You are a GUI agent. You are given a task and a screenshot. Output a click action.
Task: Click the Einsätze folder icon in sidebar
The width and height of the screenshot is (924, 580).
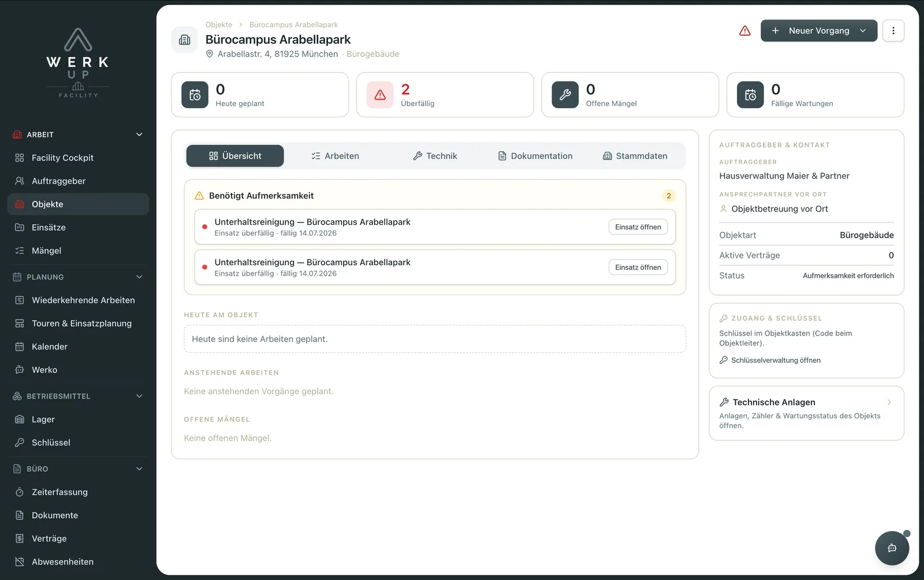20,227
